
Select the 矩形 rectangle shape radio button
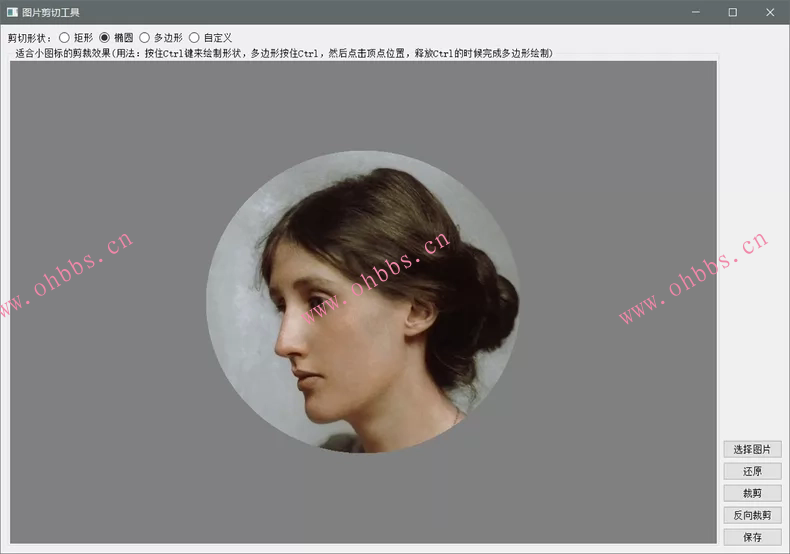click(x=64, y=38)
